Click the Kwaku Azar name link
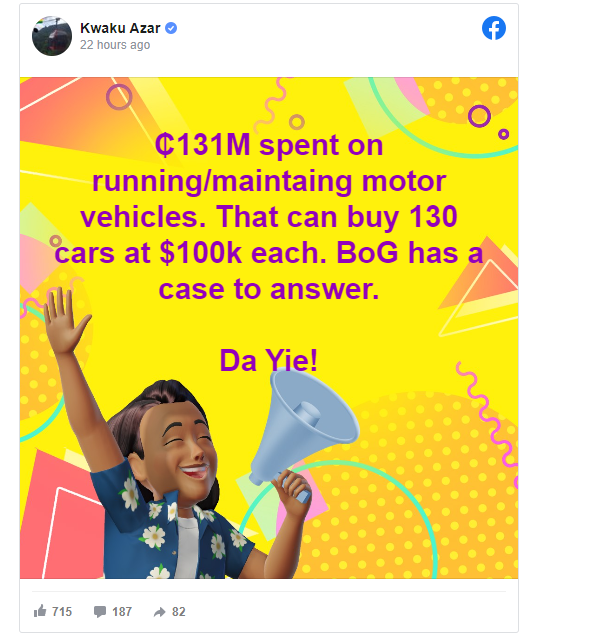Viewport: 599px width, 644px height. tap(120, 28)
